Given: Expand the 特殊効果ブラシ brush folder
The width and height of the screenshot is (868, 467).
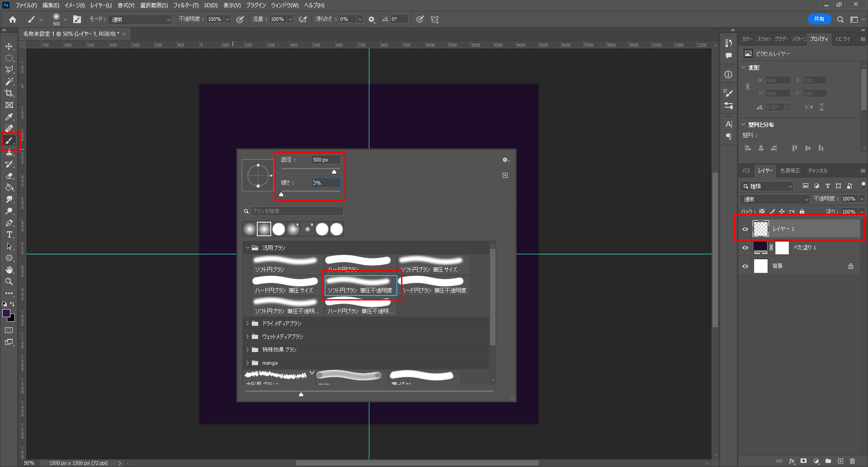Looking at the screenshot, I should (x=248, y=350).
